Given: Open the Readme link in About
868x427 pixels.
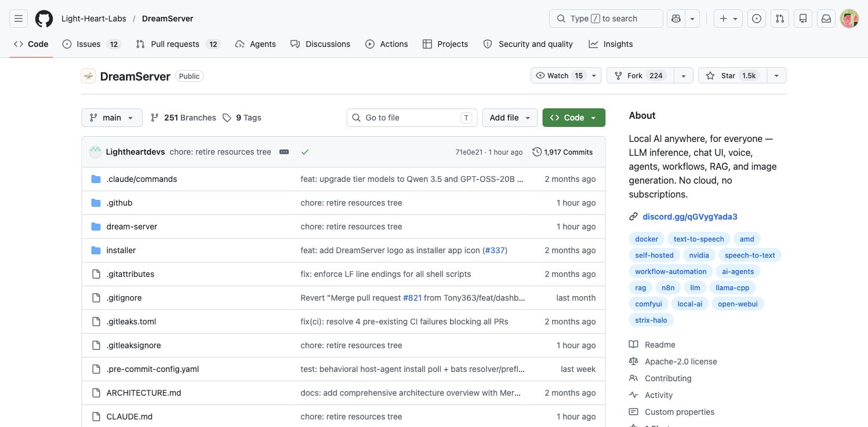Looking at the screenshot, I should tap(660, 345).
